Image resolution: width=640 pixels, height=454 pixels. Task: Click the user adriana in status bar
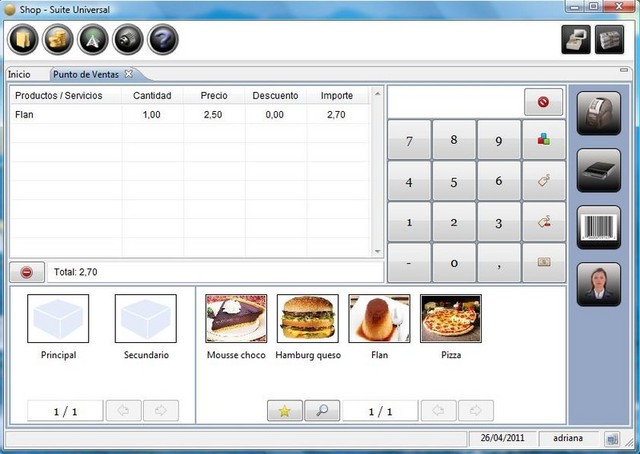(x=568, y=438)
